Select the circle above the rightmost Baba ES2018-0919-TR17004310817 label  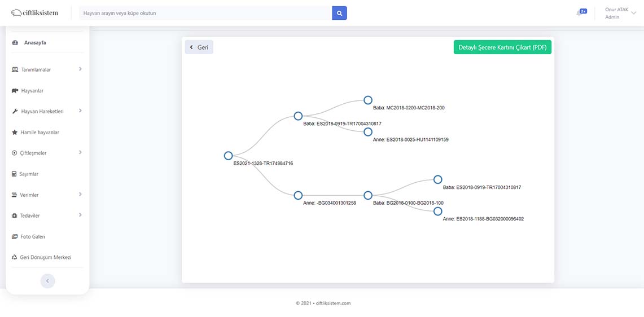438,179
